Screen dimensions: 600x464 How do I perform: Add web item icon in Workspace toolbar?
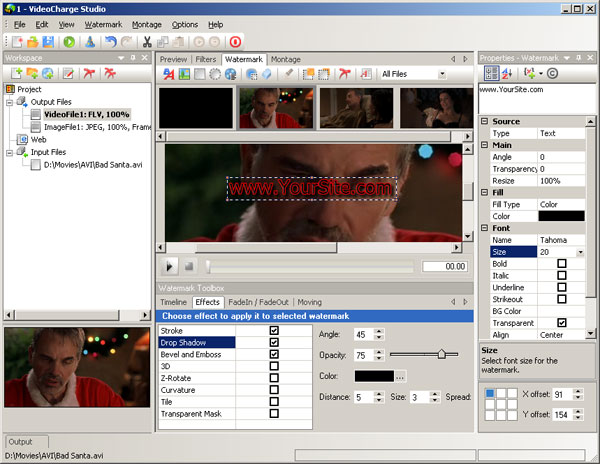[48, 73]
